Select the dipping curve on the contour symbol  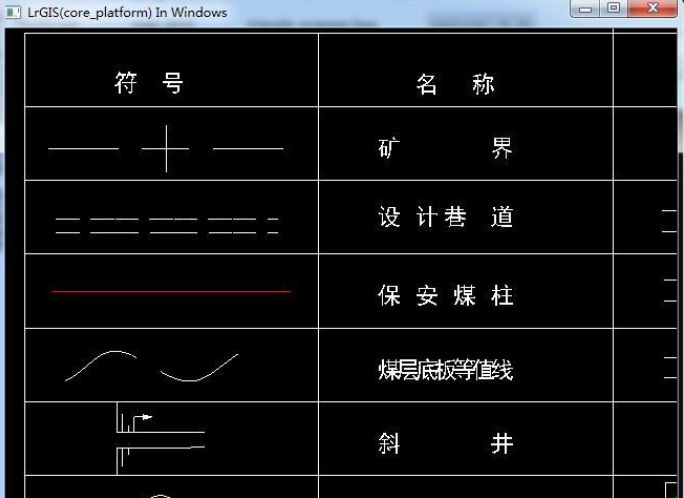198,374
